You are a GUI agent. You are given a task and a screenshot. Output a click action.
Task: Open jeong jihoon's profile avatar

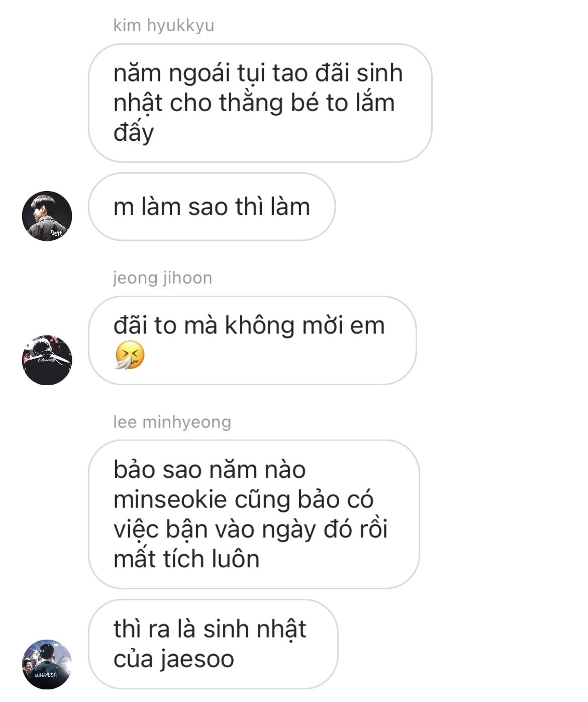47,360
